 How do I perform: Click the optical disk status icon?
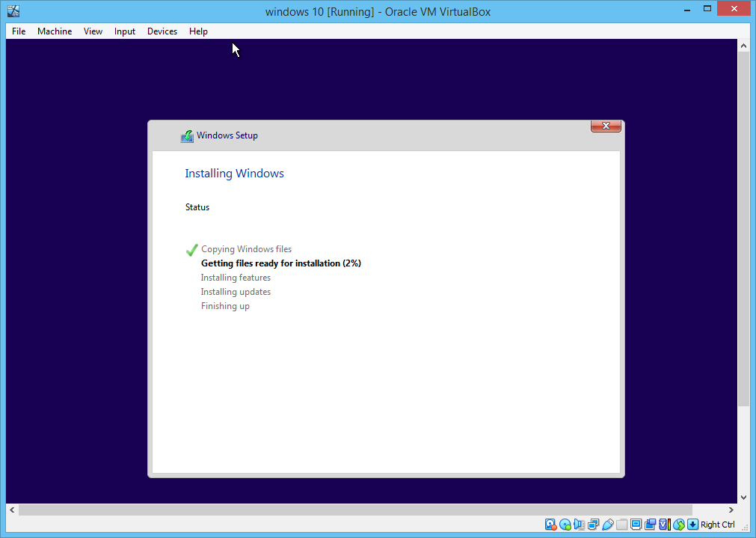565,525
